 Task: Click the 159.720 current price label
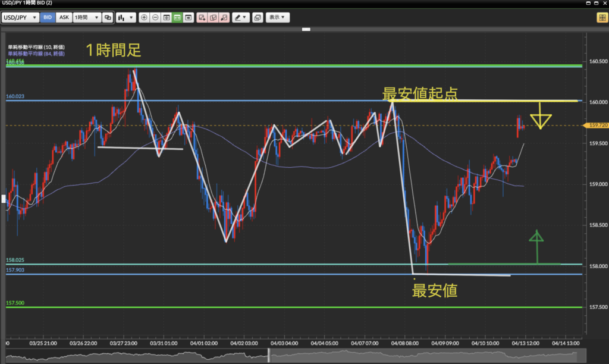595,125
